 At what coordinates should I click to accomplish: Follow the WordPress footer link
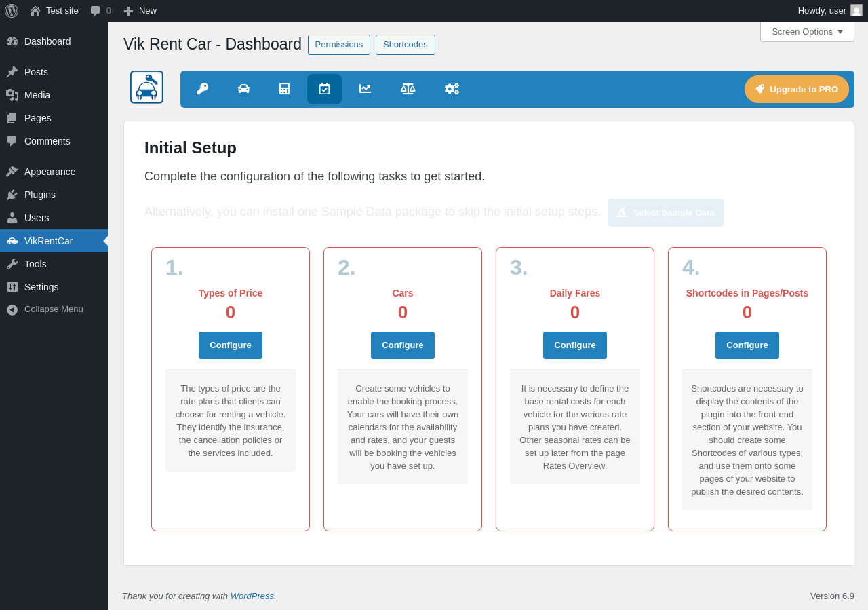(252, 596)
